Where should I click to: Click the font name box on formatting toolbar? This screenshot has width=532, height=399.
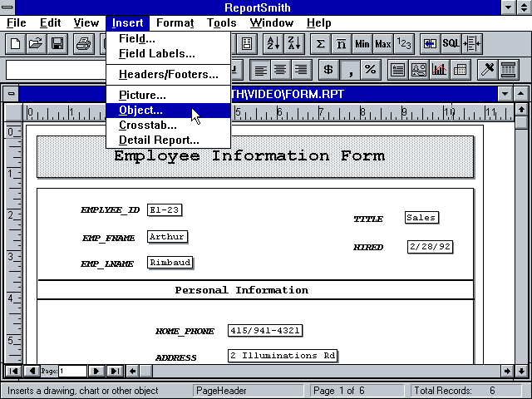pyautogui.click(x=56, y=70)
